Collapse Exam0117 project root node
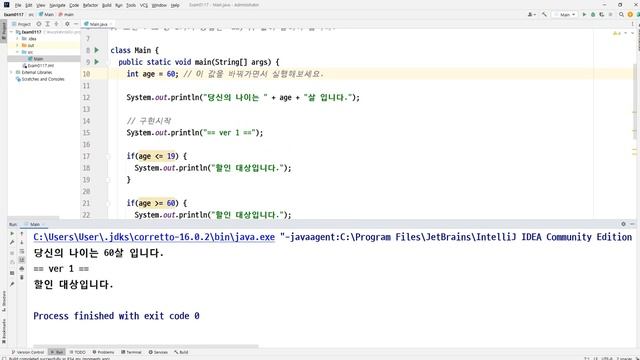Image resolution: width=640 pixels, height=360 pixels. point(12,32)
